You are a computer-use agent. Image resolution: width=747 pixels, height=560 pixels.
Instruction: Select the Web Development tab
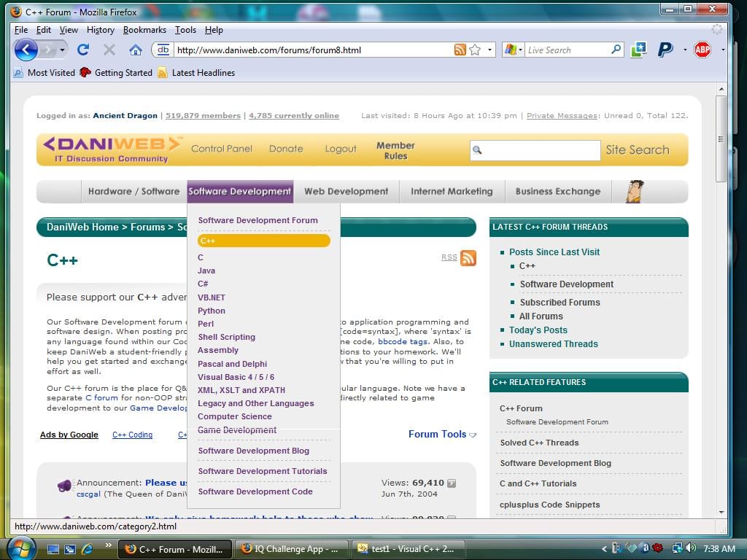pos(347,192)
